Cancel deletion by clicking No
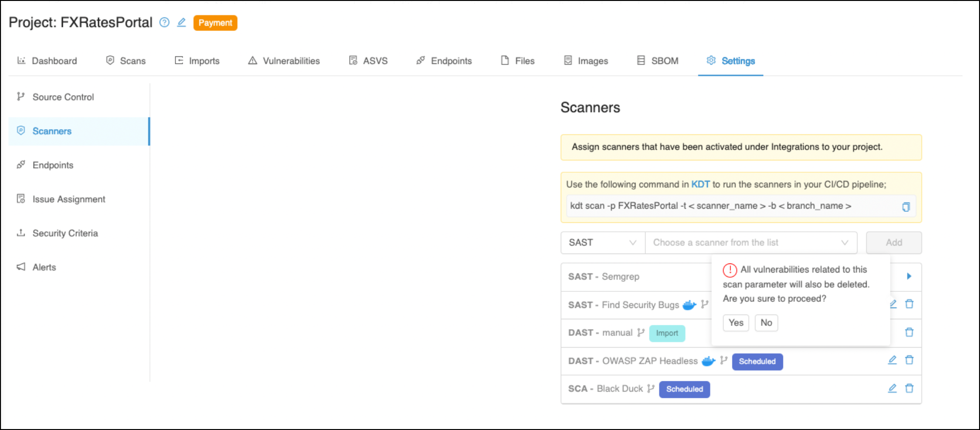The image size is (980, 430). pyautogui.click(x=766, y=323)
